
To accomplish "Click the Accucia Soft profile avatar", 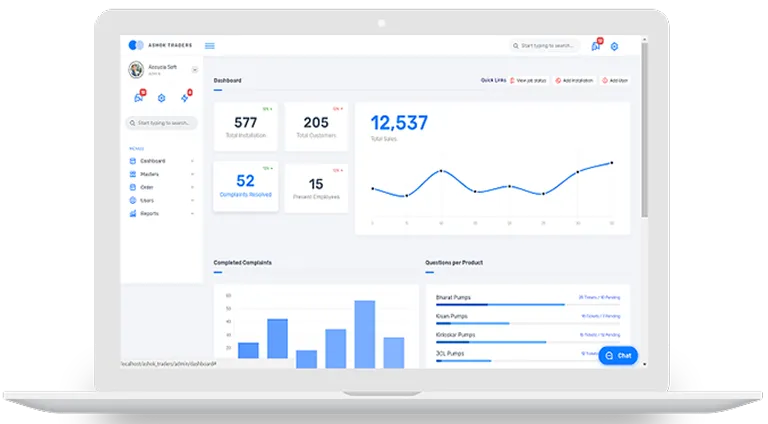I will click(x=135, y=70).
